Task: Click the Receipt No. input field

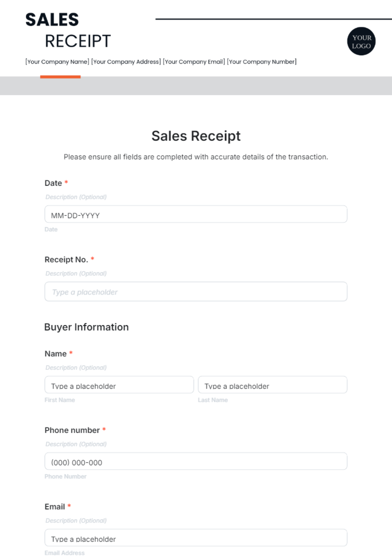Action: pos(196,292)
